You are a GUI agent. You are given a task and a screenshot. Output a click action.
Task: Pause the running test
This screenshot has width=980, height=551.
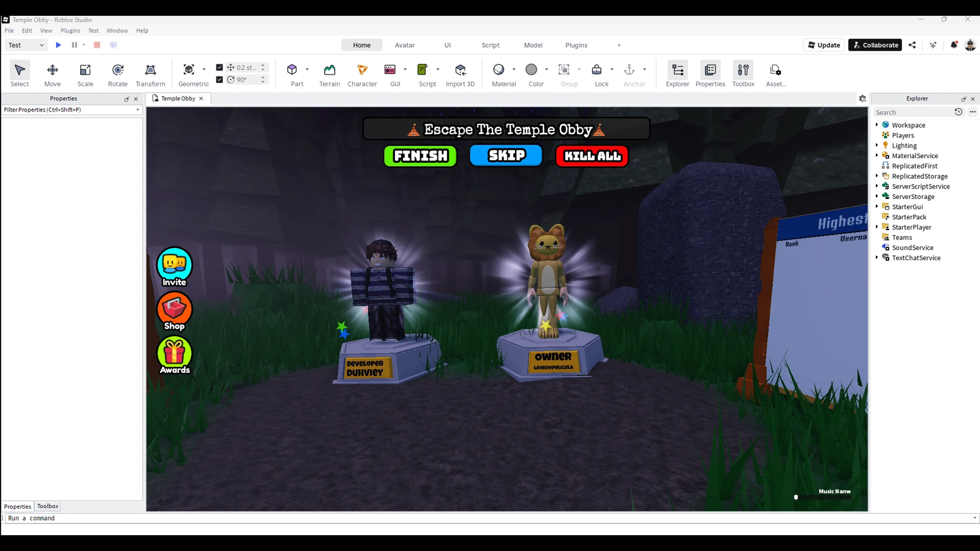click(74, 45)
